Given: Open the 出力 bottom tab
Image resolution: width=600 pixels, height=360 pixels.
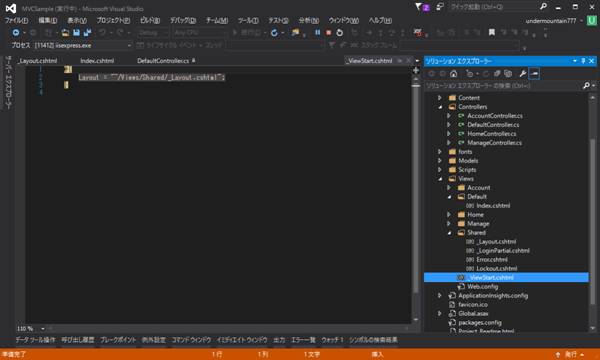Looking at the screenshot, I should (279, 340).
